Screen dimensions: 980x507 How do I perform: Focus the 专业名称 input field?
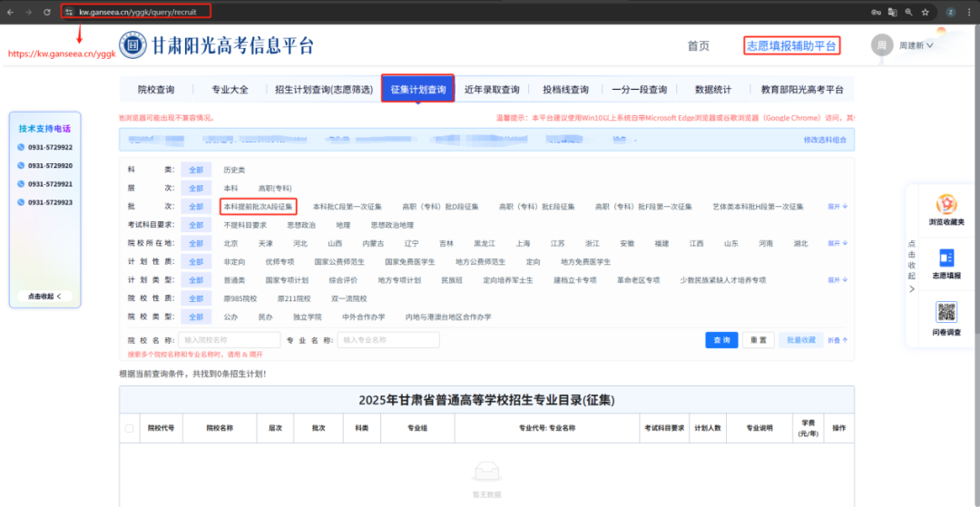[x=388, y=340]
